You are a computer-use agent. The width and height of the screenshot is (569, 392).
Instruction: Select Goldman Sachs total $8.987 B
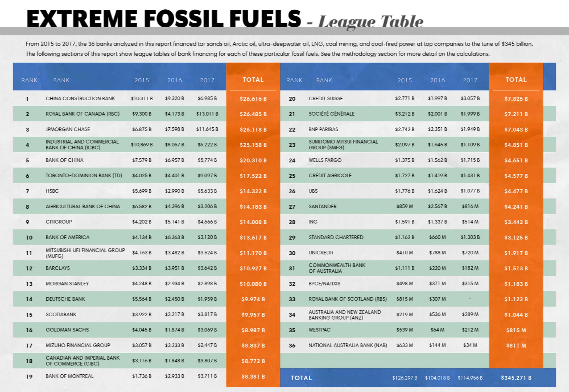point(253,330)
